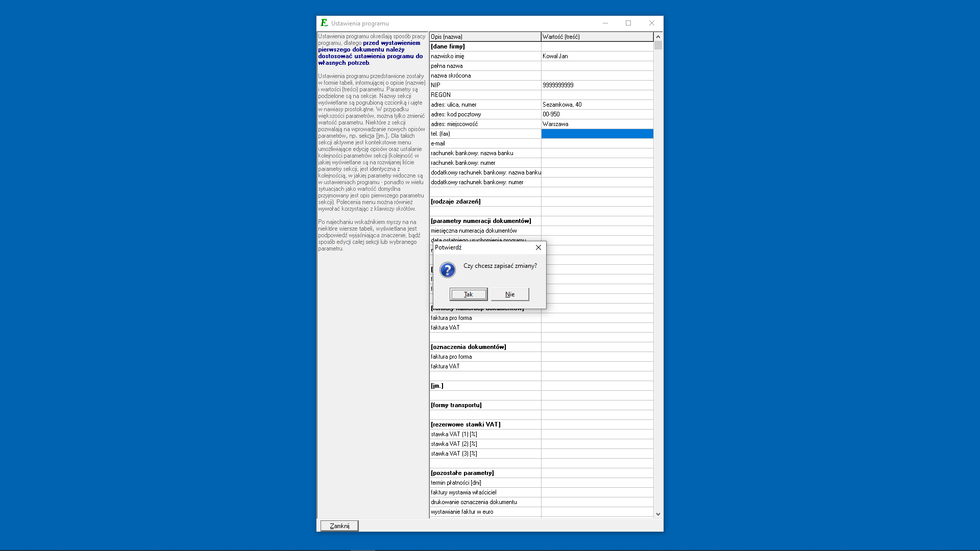Click Nie to discard changes

click(509, 294)
